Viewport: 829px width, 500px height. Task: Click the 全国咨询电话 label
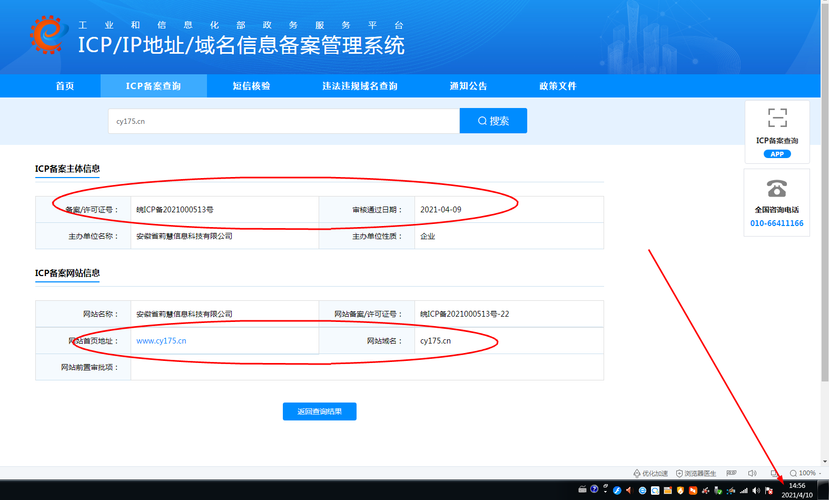pos(777,210)
